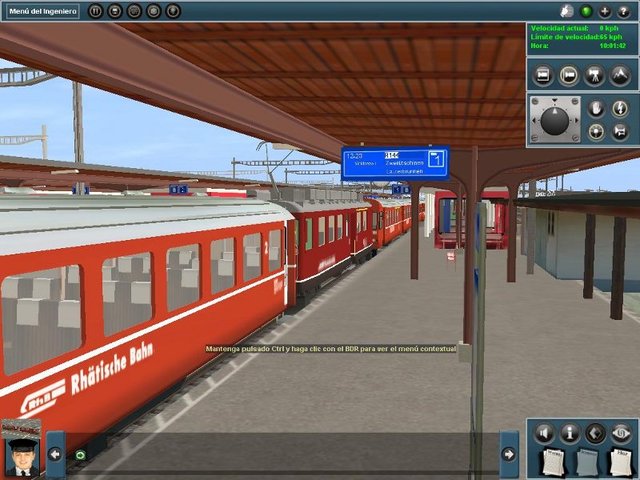Open help with the question mark icon

pos(624,11)
